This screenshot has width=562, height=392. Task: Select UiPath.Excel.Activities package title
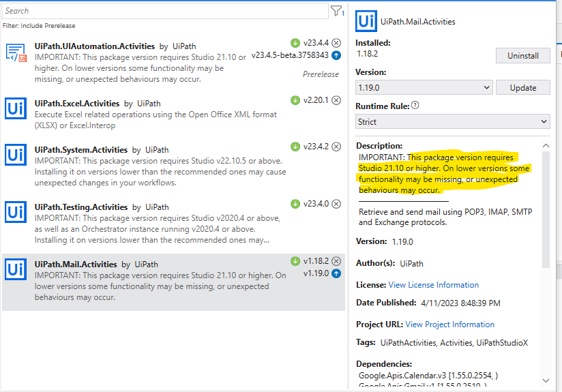tap(77, 104)
